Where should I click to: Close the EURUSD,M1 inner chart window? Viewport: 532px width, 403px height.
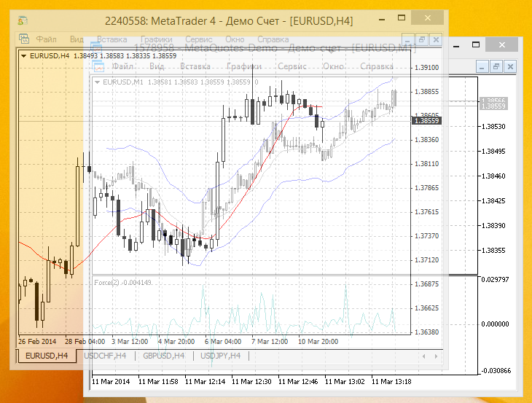click(510, 67)
